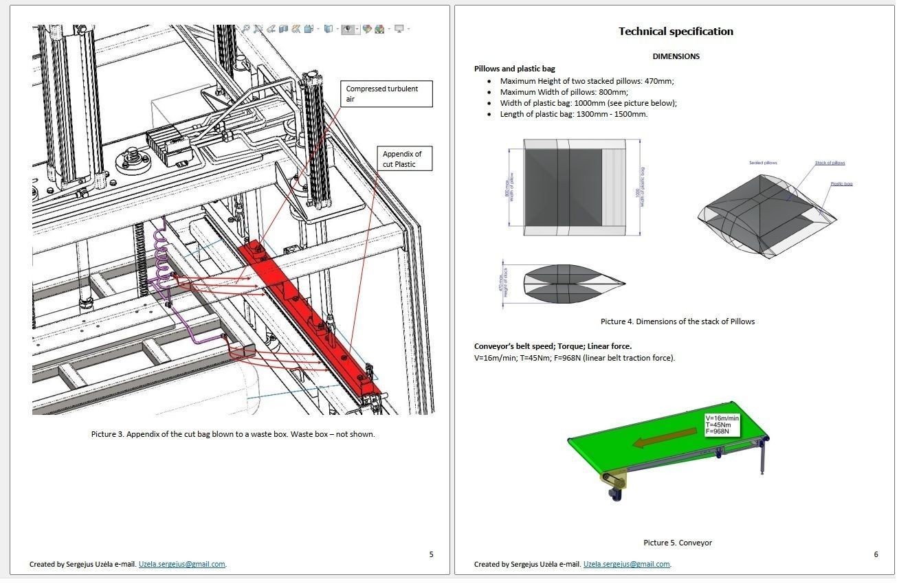
Task: Click the View Orientation cube icon
Action: [309, 29]
